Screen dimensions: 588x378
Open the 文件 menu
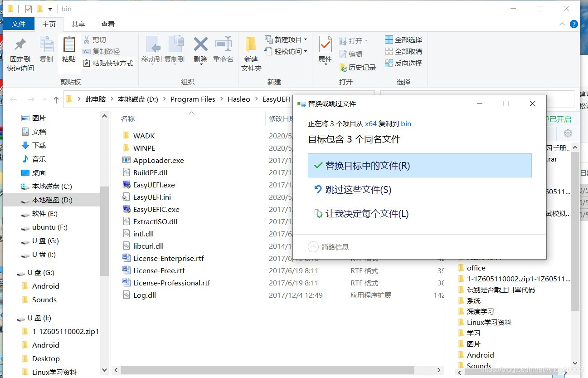tap(19, 24)
